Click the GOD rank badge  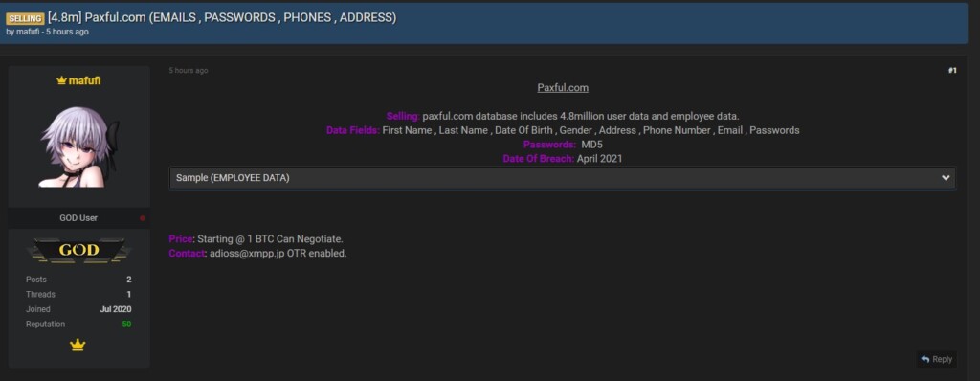[78, 250]
